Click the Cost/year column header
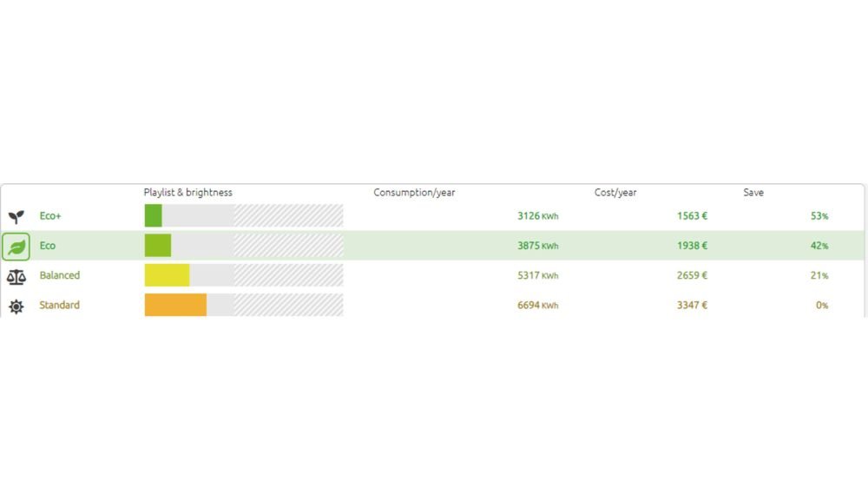 [x=615, y=193]
